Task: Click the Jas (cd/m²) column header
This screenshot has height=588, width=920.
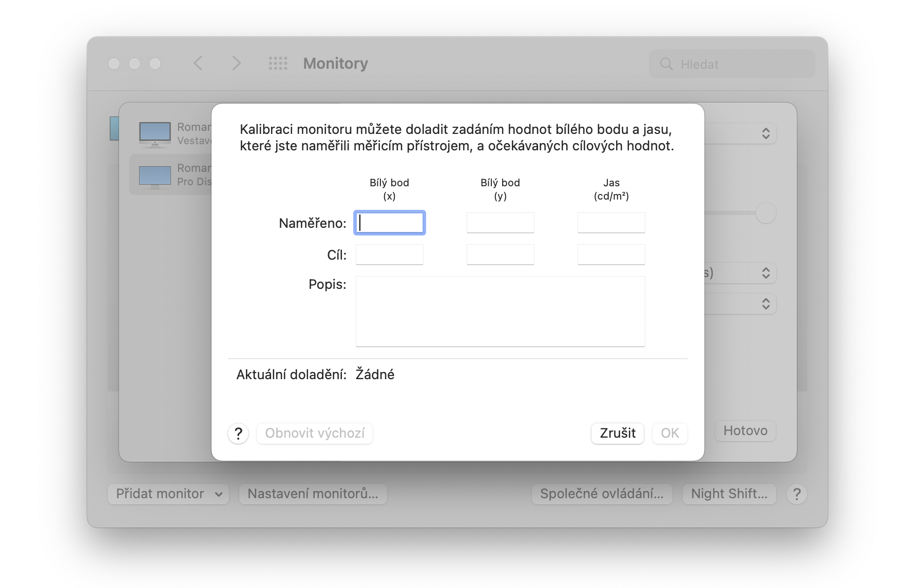Action: 611,189
